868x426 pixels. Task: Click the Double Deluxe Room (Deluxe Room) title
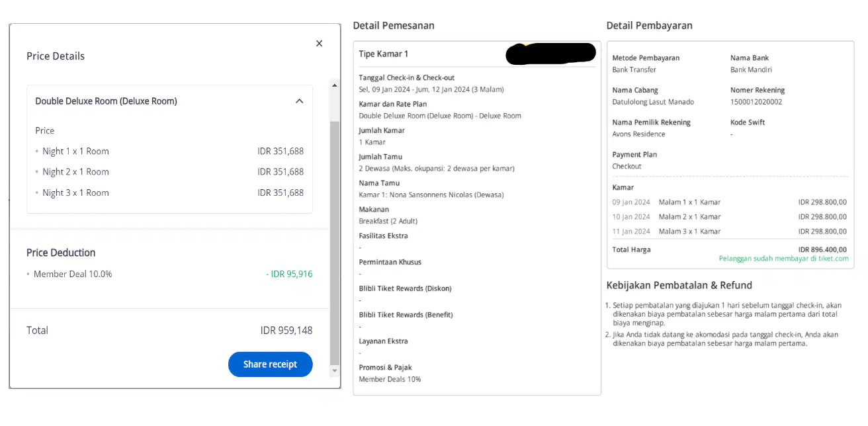(106, 101)
